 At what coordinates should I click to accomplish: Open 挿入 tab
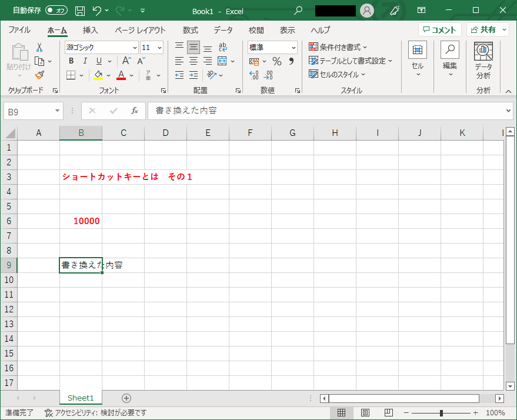(90, 30)
